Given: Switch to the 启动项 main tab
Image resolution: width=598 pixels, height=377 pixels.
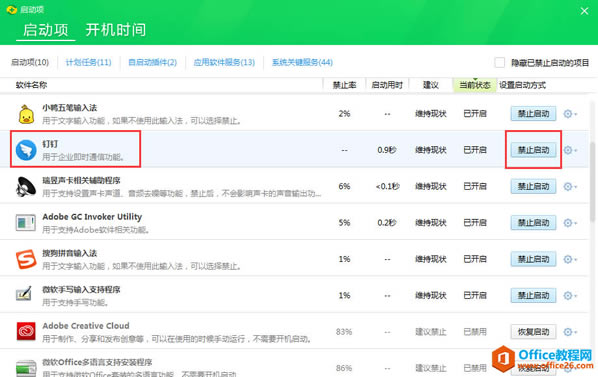Looking at the screenshot, I should pyautogui.click(x=45, y=30).
